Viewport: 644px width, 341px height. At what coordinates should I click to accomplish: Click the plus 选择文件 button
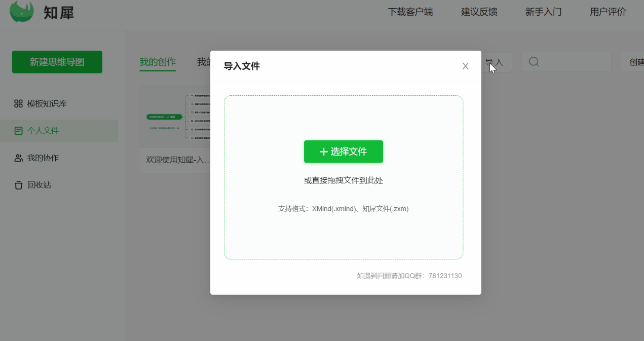(x=344, y=151)
